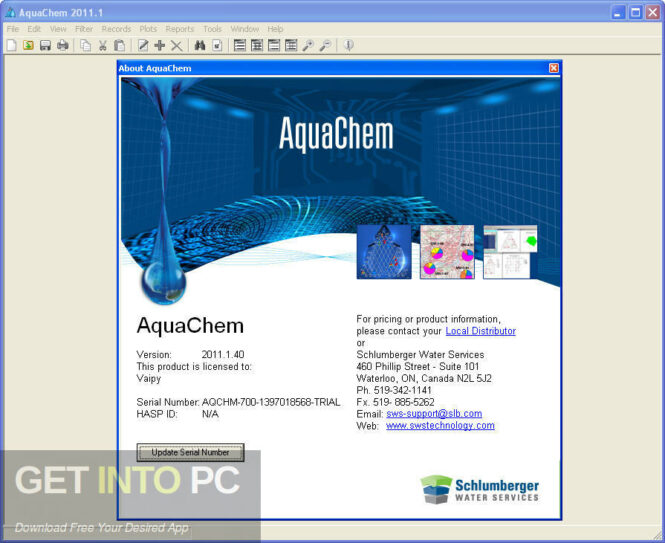The height and width of the screenshot is (543, 665).
Task: Click the version value 2011.1.40
Action: [223, 355]
